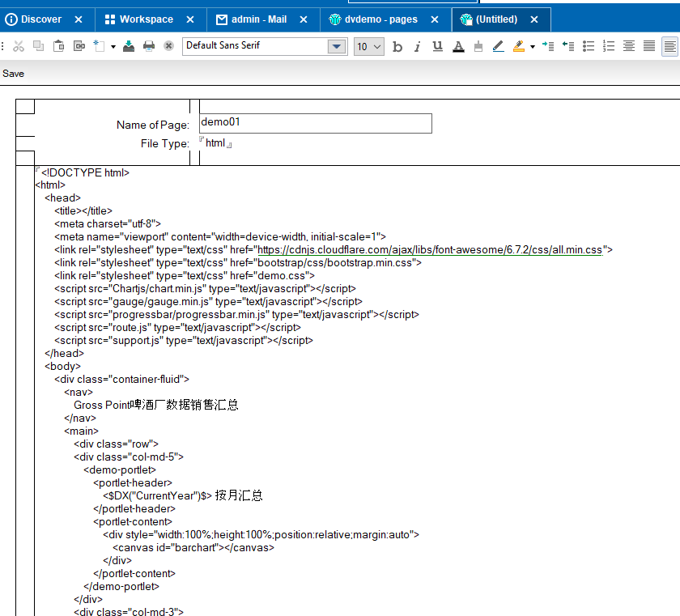
Task: Click the dvdemo - pages tab icon
Action: click(335, 19)
